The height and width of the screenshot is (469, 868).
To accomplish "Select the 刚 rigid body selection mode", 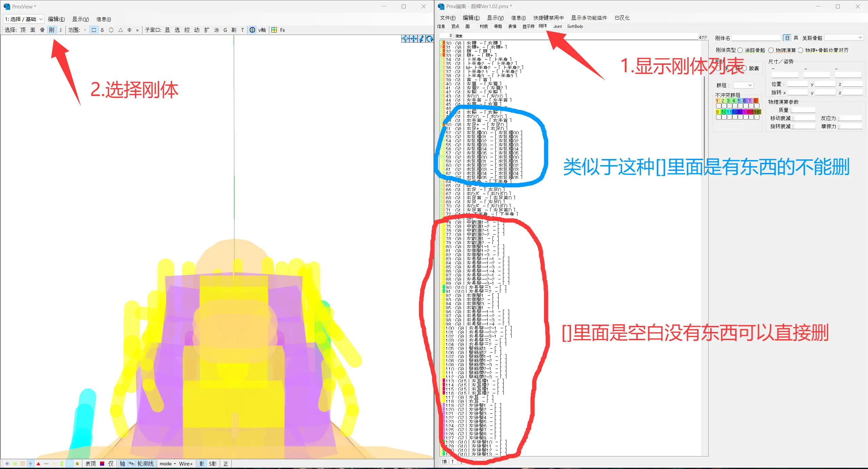I will click(52, 30).
